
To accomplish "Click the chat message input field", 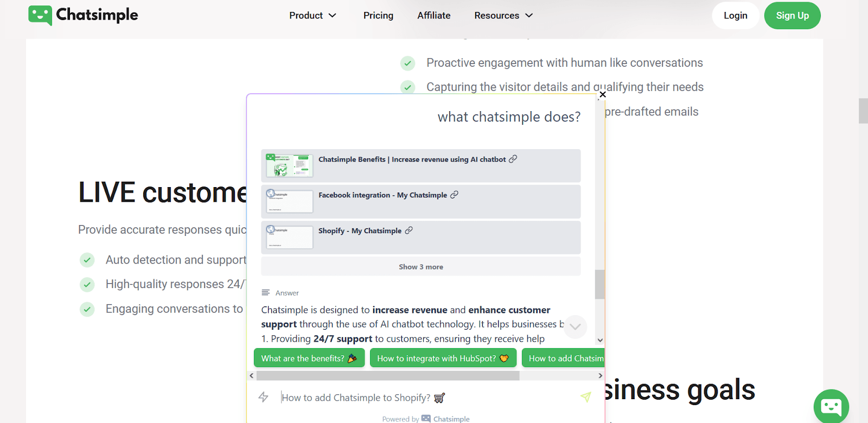I will (423, 398).
